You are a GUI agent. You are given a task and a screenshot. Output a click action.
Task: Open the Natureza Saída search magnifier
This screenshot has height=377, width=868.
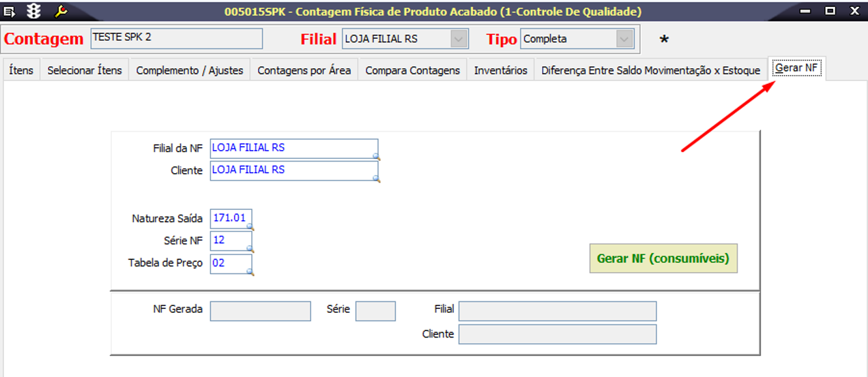coord(250,227)
